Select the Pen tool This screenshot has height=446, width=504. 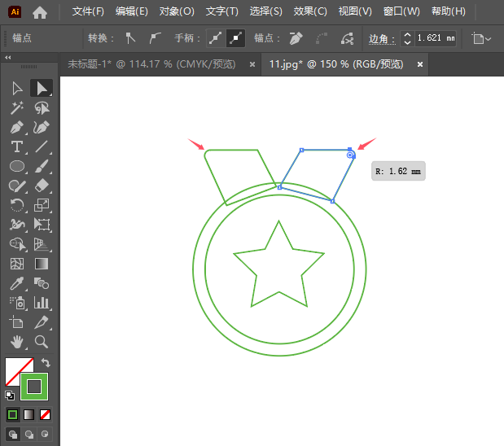click(x=17, y=127)
